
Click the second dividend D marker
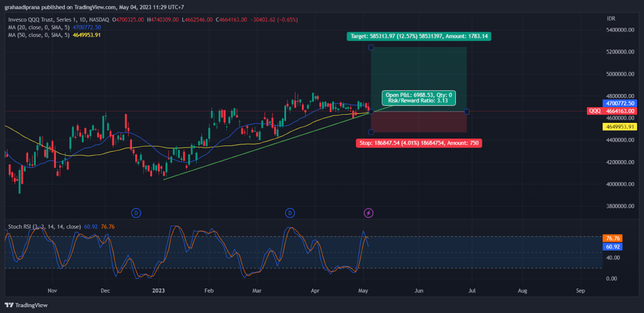291,213
